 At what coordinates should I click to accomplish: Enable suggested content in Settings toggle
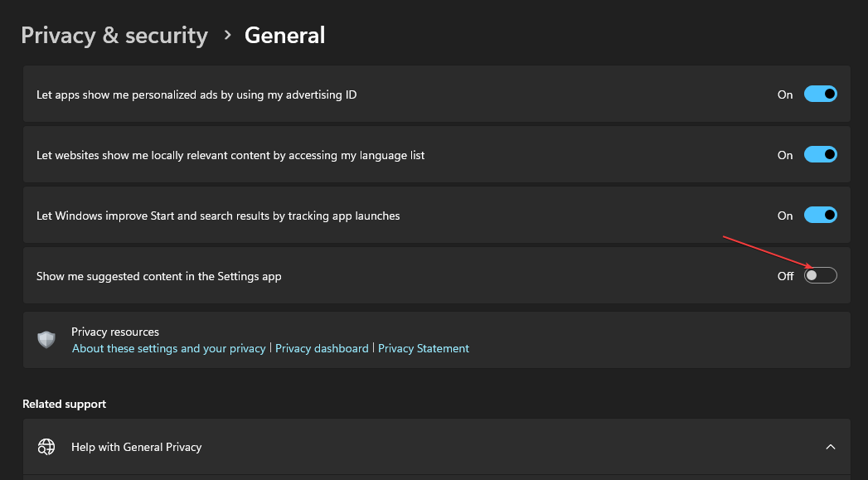coord(820,276)
